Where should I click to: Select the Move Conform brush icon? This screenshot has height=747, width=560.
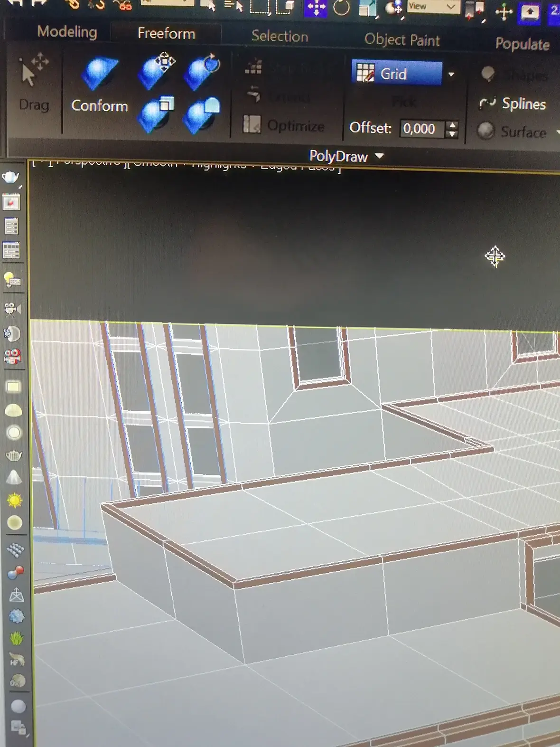pyautogui.click(x=157, y=72)
